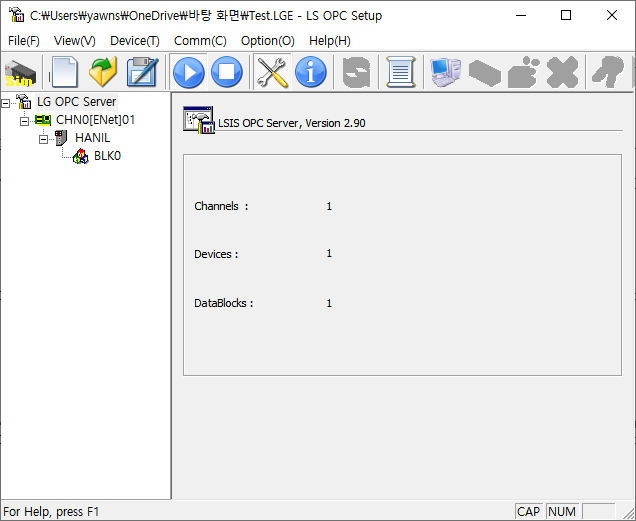This screenshot has width=636, height=521.
Task: Open the Comm(C) menu
Action: (200, 41)
